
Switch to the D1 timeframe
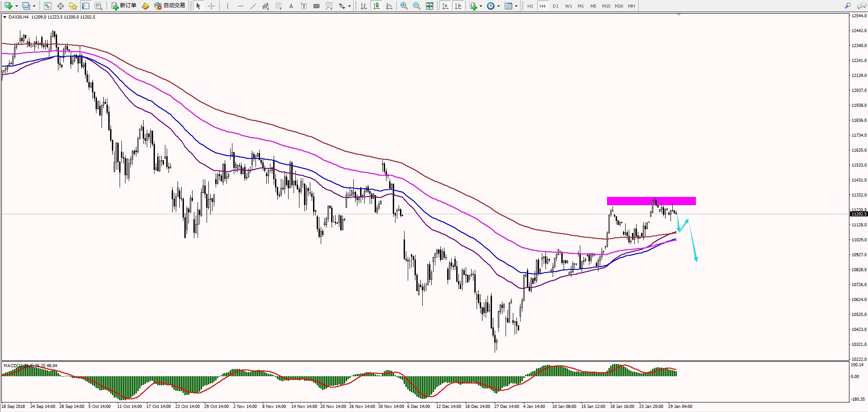click(x=555, y=6)
